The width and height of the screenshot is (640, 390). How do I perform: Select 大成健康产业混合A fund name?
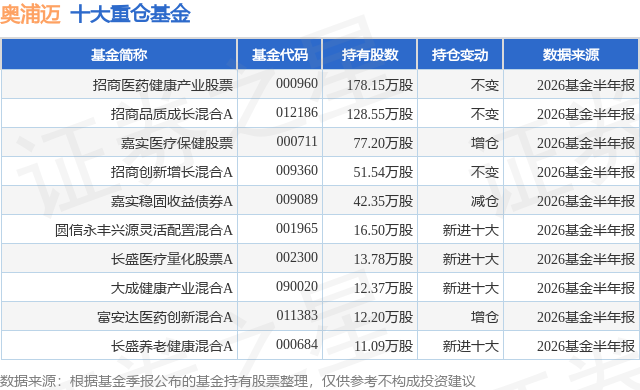tap(172, 288)
